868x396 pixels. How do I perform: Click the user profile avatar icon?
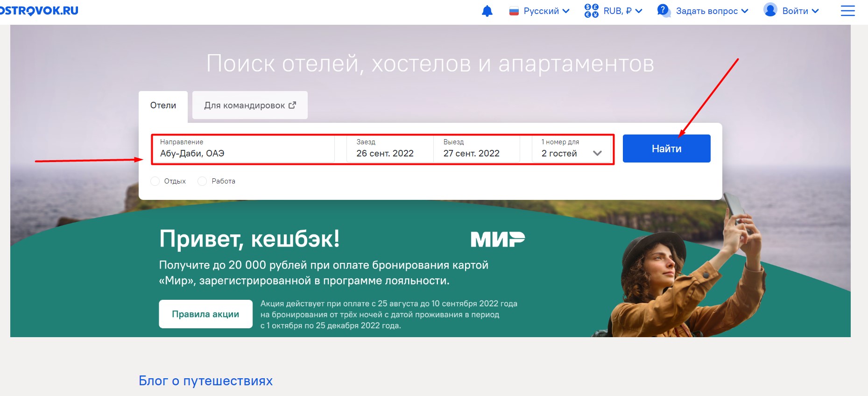(x=770, y=10)
